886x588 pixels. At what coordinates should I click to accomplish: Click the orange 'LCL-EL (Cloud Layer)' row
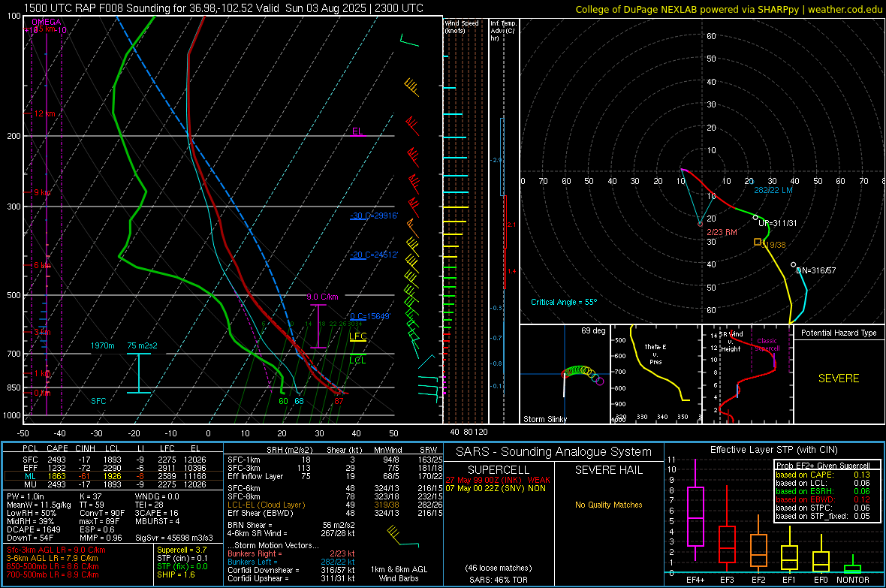tap(335, 505)
